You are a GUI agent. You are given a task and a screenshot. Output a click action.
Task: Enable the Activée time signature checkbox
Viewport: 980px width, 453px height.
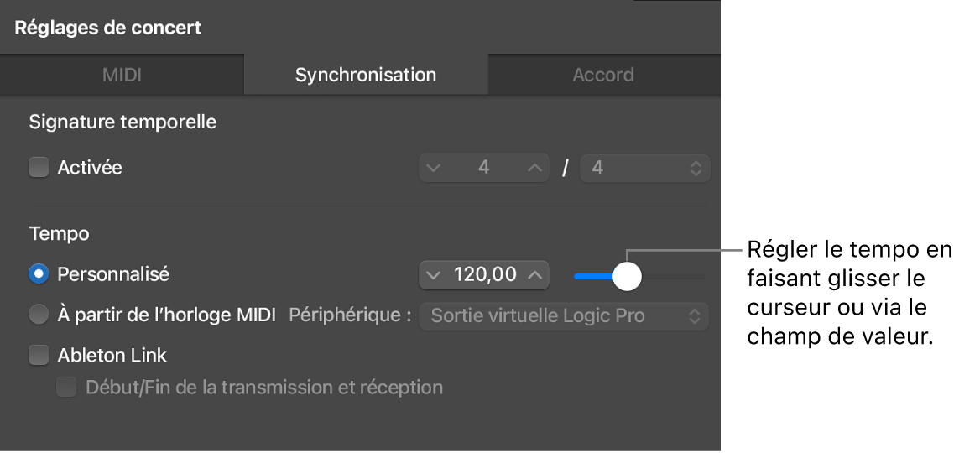39,168
